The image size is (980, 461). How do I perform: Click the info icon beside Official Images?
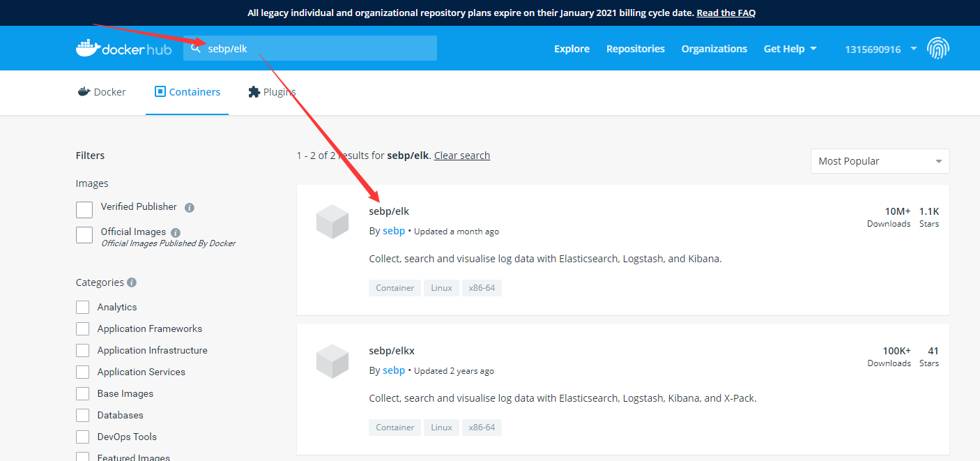[176, 232]
